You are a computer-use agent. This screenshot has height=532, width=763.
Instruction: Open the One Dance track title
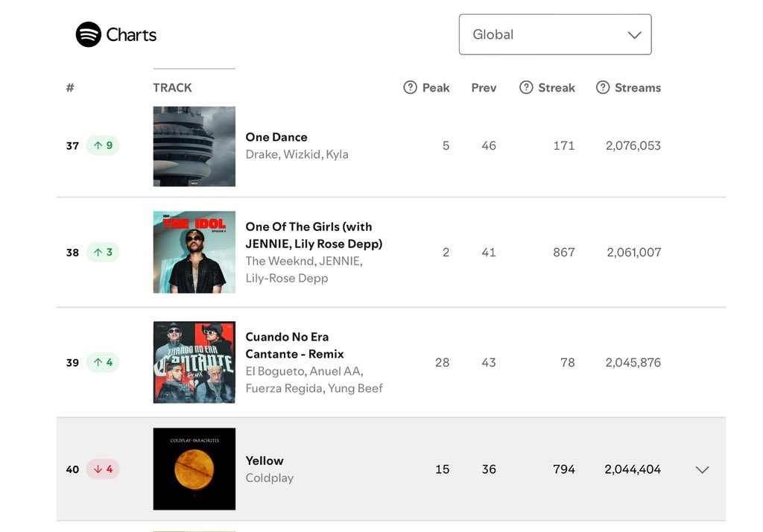[276, 137]
